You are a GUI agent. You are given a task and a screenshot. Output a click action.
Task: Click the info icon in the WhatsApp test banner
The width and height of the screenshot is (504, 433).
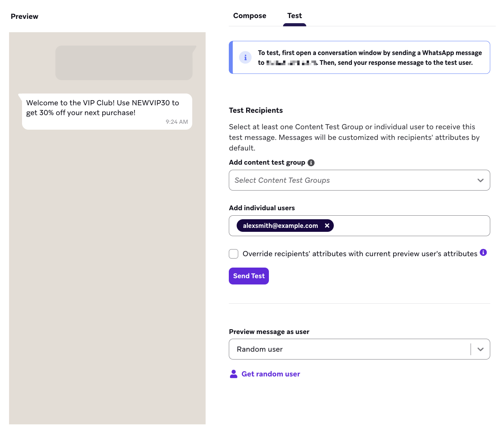245,57
